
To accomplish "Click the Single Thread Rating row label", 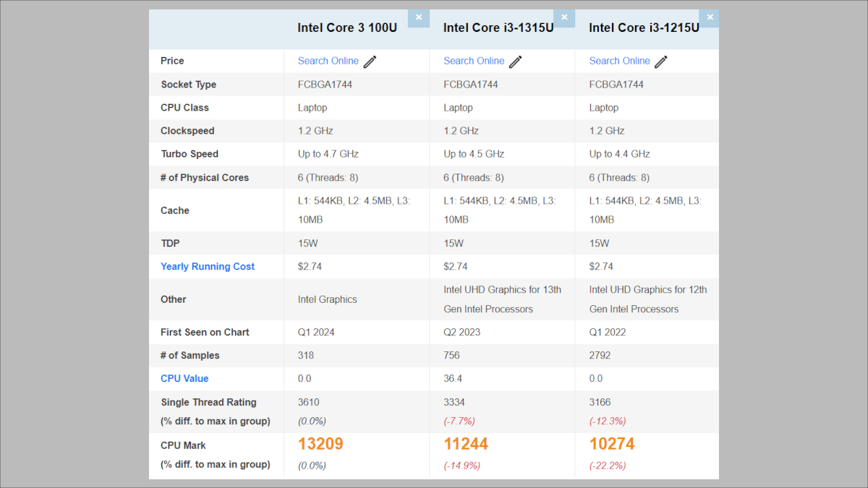I will coord(208,403).
